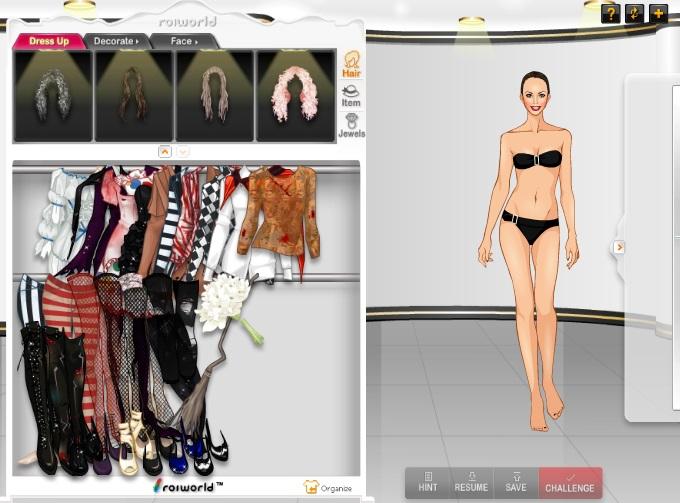680x503 pixels.
Task: Click the red CHALLENGE button
Action: point(570,483)
